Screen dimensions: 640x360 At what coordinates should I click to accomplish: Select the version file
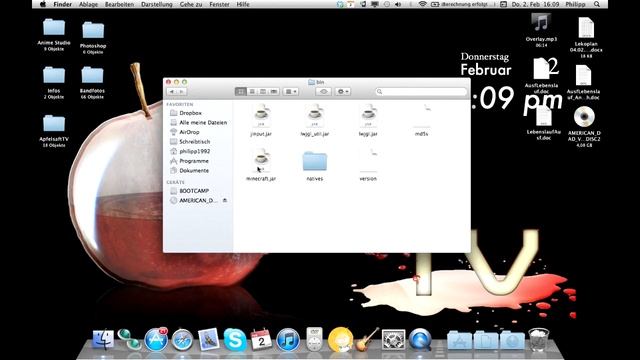(x=368, y=165)
